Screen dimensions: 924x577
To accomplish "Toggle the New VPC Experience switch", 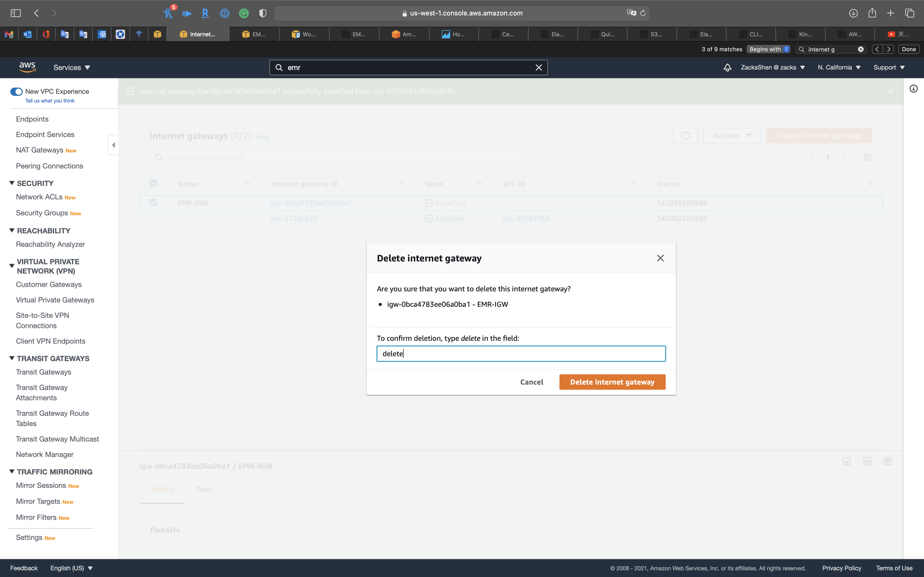I will pos(16,92).
